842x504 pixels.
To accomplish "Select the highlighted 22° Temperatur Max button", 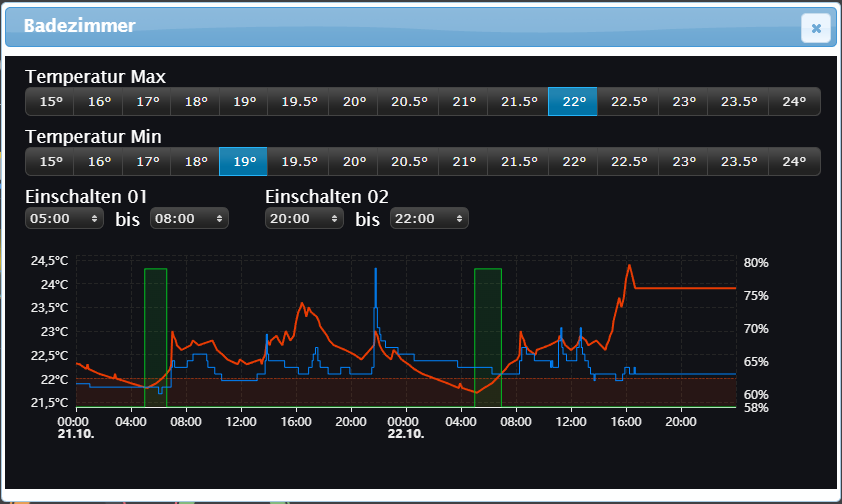I will 572,101.
